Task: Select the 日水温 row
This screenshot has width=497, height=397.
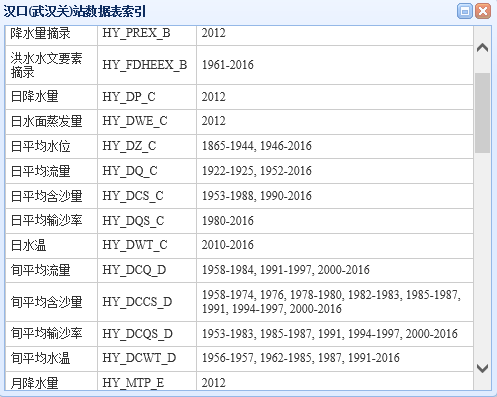Action: tap(239, 246)
